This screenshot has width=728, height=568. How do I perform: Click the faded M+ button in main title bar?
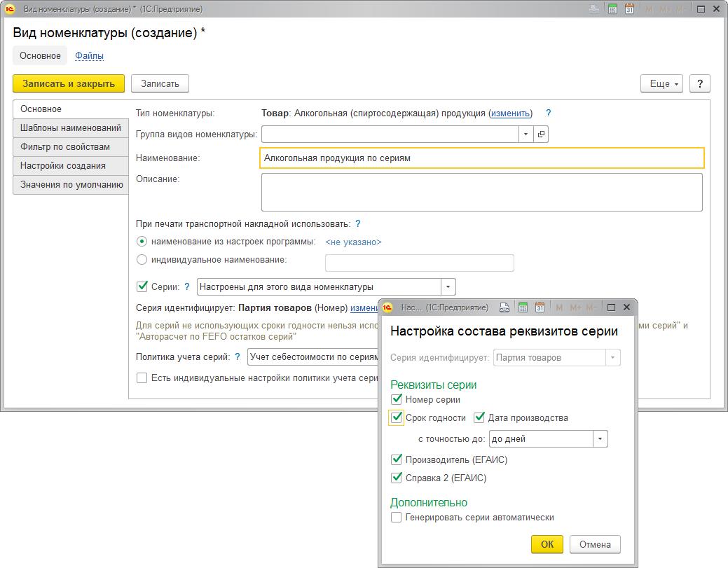point(664,9)
